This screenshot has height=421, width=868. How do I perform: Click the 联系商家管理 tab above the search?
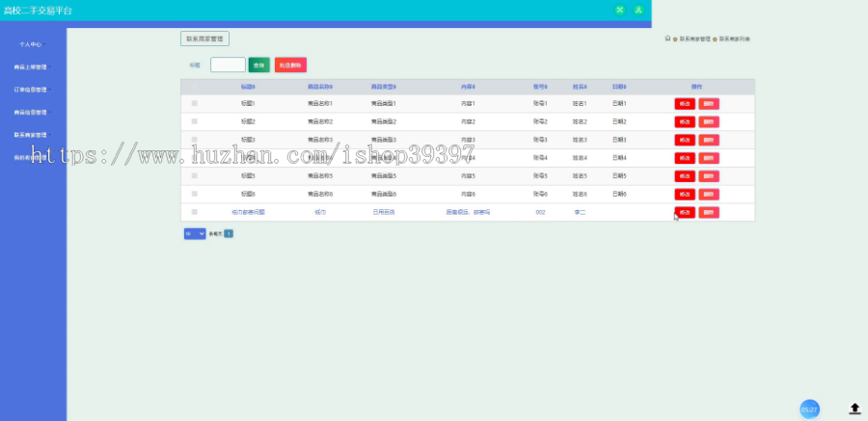coord(204,39)
